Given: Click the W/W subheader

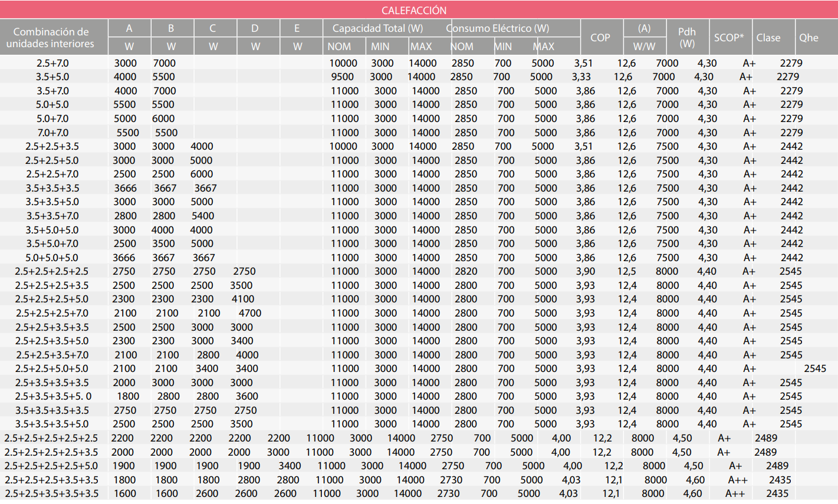Looking at the screenshot, I should tap(644, 46).
